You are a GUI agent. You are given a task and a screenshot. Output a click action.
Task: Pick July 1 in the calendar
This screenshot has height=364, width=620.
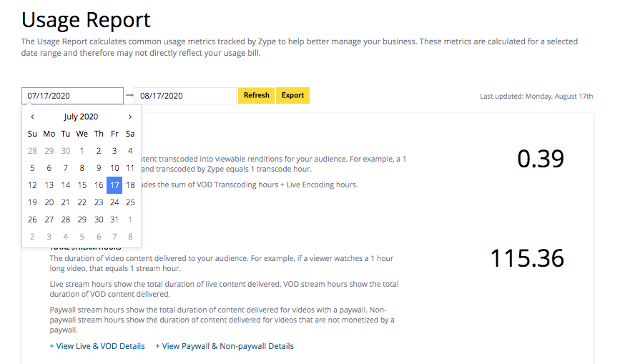click(x=82, y=151)
